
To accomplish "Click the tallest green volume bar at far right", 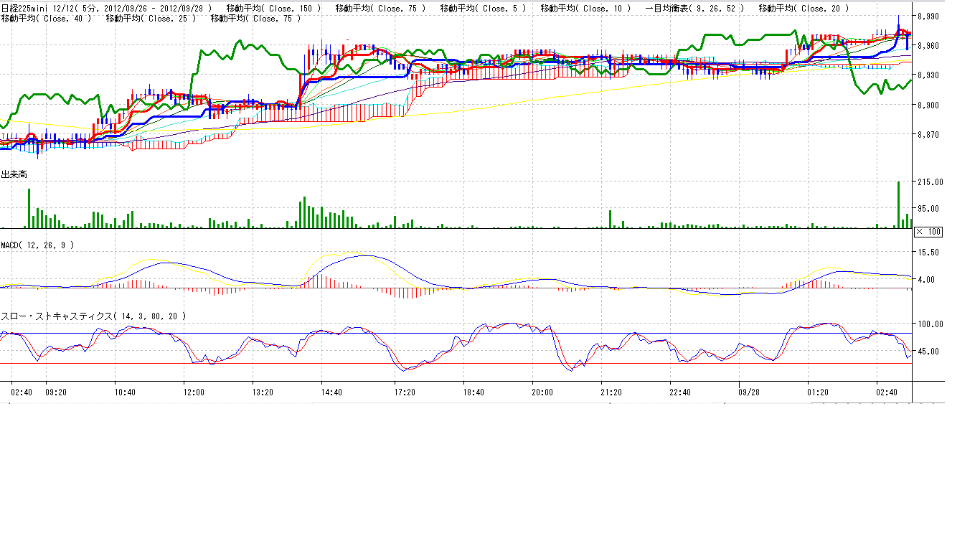I will [x=898, y=205].
